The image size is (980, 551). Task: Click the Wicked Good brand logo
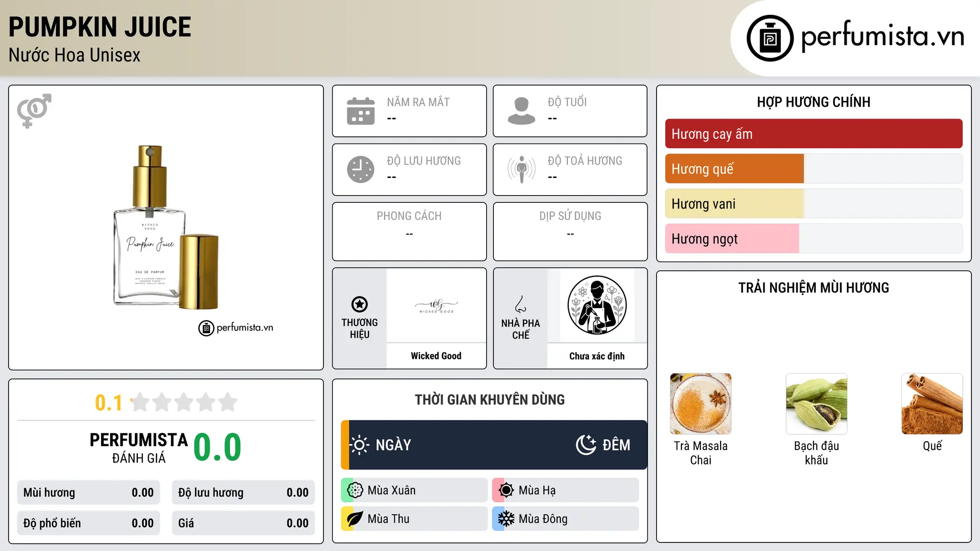[x=436, y=306]
